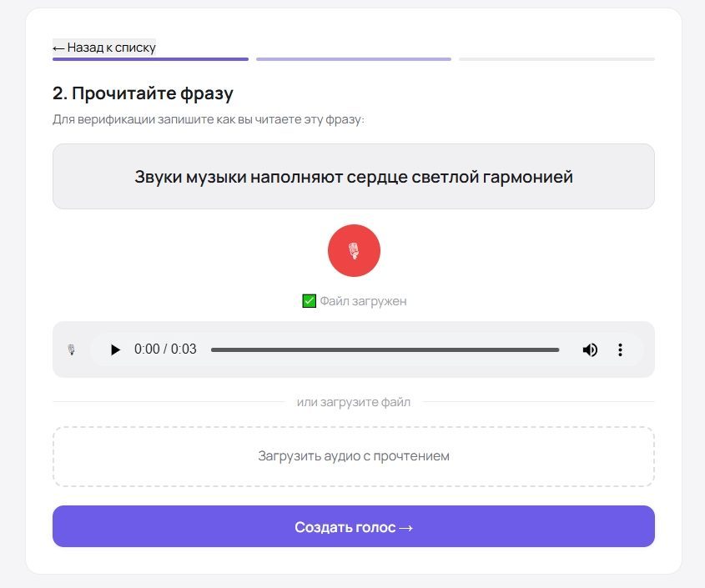The image size is (705, 588).
Task: Click the red microphone record button
Action: [x=354, y=250]
